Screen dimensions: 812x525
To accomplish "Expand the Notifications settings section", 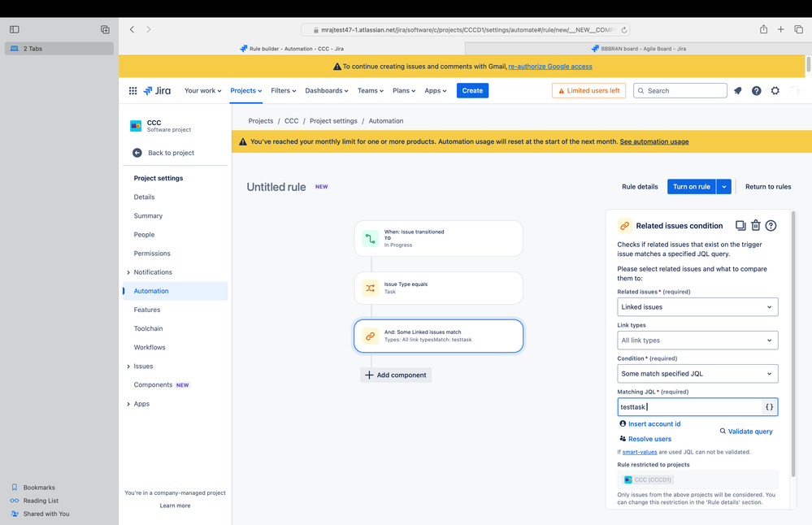I will [128, 272].
